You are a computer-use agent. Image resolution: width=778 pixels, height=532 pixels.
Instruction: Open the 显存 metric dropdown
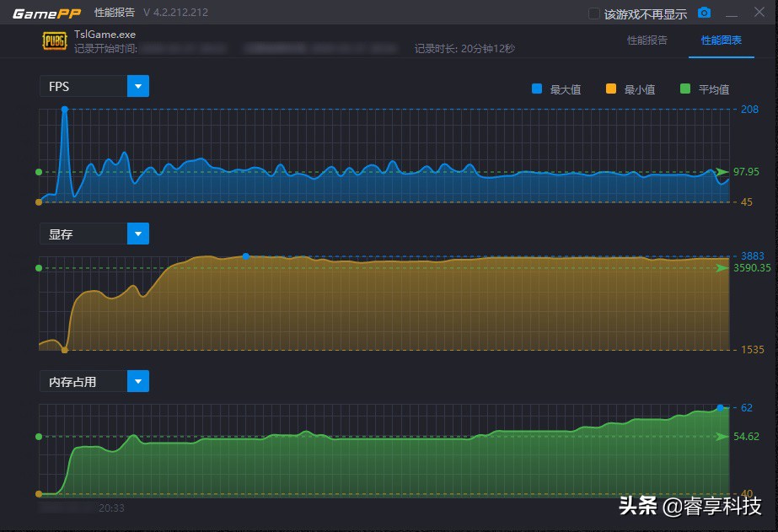pyautogui.click(x=137, y=233)
